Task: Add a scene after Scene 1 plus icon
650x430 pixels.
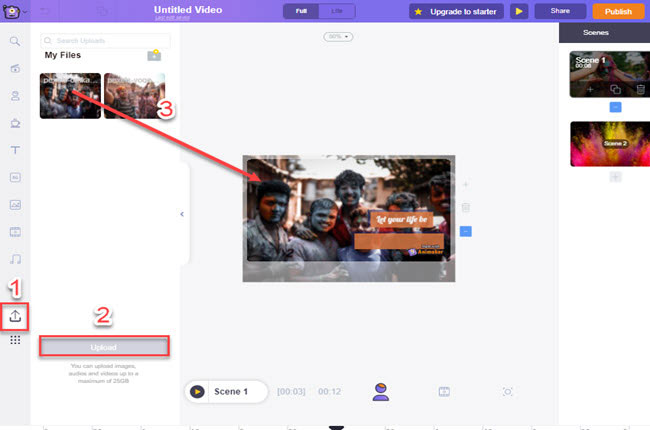Action: pyautogui.click(x=590, y=89)
